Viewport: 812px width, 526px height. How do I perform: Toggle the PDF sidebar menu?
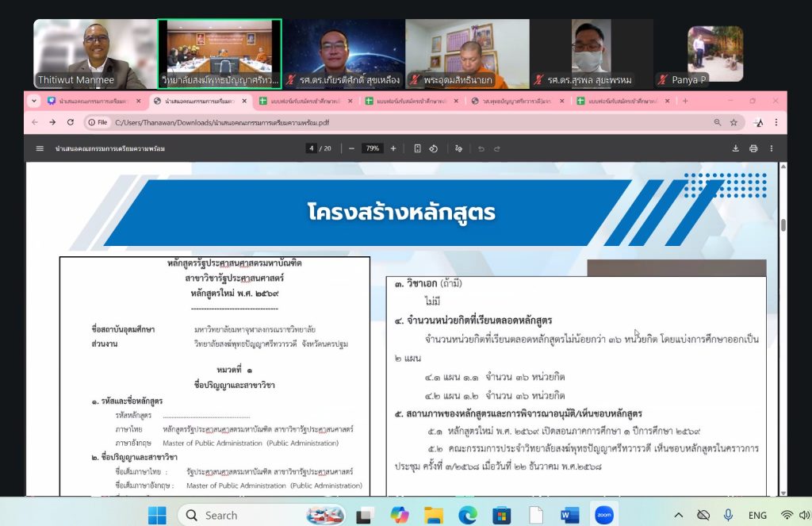[x=40, y=148]
